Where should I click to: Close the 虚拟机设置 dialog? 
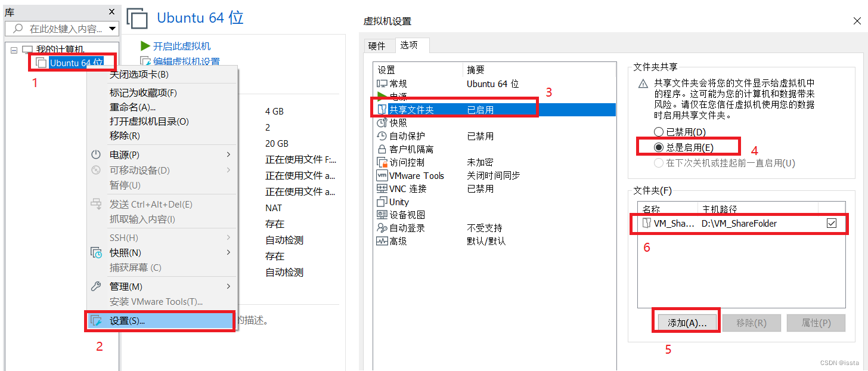(856, 21)
